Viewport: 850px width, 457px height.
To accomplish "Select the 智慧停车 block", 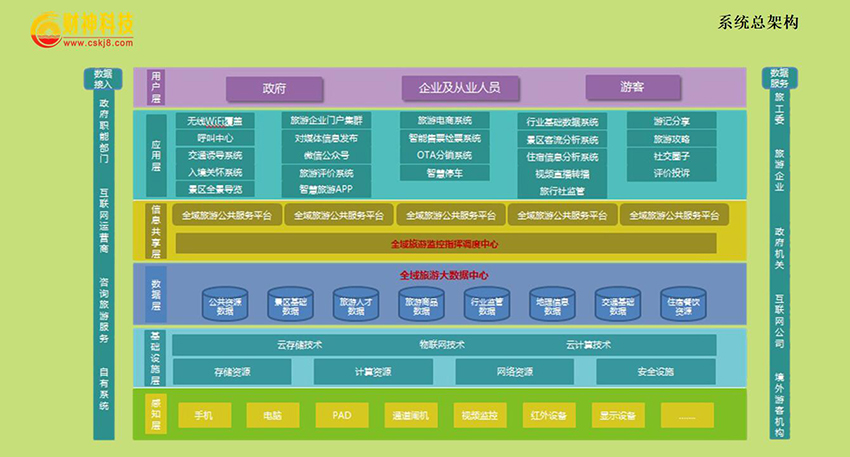I will 445,173.
